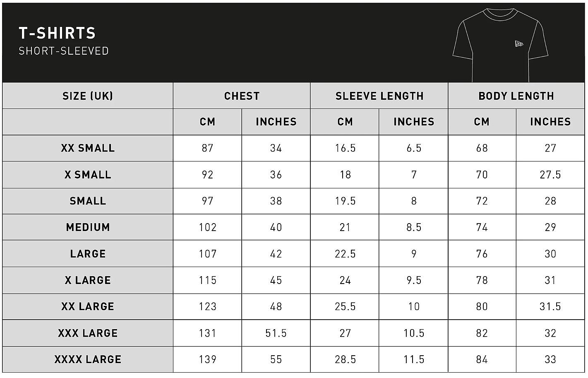The image size is (588, 378).
Task: Click body length 84 in XXXX LARGE row
Action: [x=482, y=359]
